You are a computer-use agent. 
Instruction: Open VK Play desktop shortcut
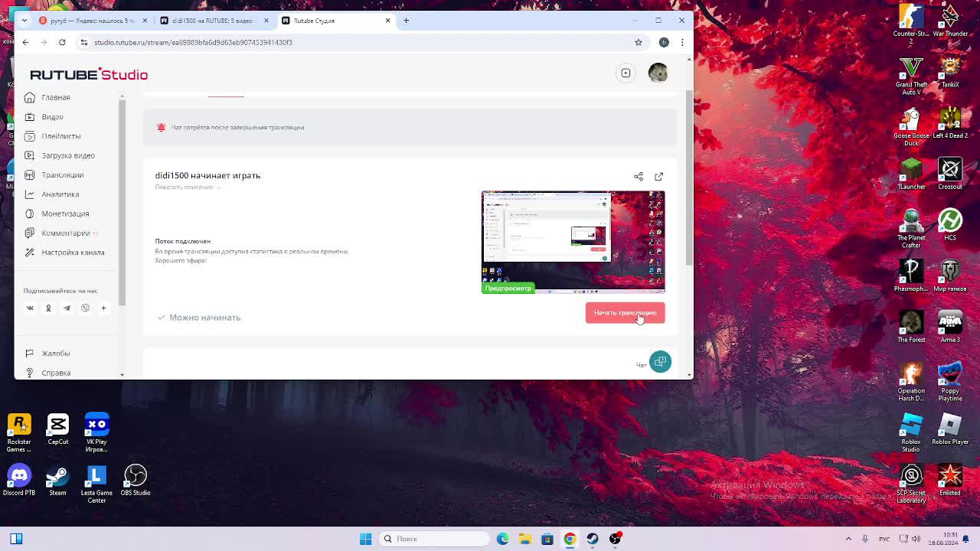pyautogui.click(x=96, y=433)
